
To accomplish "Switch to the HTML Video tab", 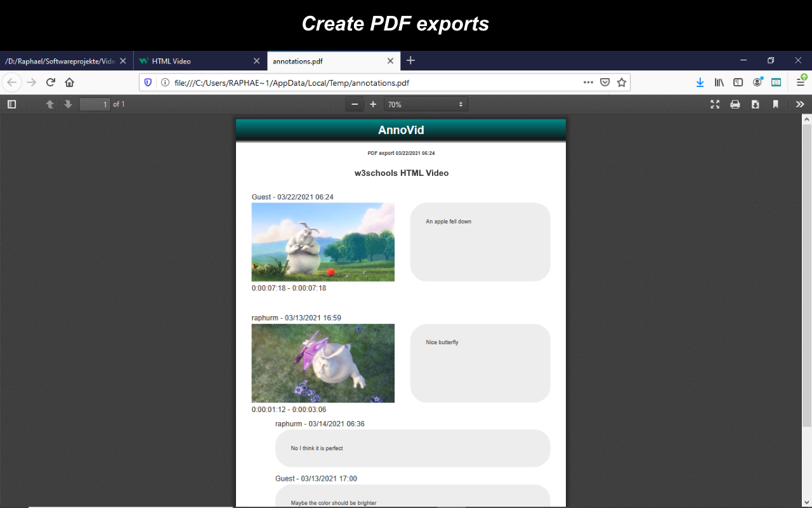I will 200,61.
